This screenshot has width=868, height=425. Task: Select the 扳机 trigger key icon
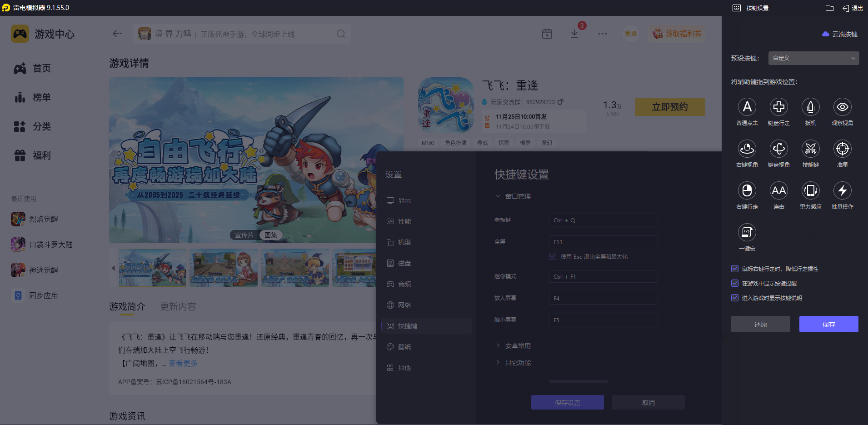(x=810, y=107)
